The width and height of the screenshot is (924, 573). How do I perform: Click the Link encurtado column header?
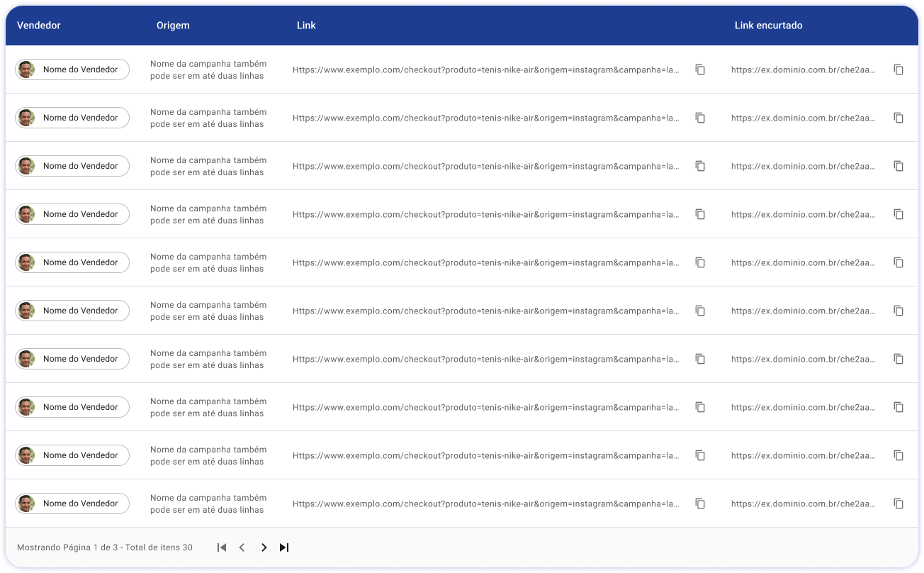(768, 26)
